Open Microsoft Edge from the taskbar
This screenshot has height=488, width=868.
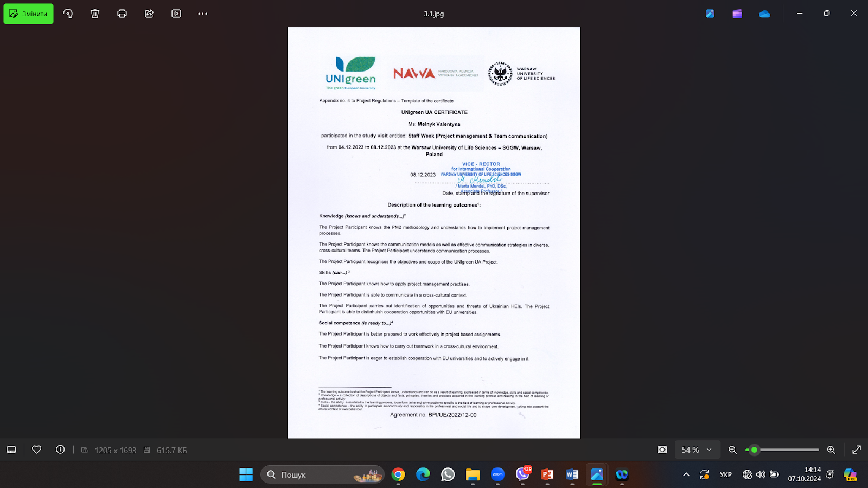pyautogui.click(x=423, y=474)
